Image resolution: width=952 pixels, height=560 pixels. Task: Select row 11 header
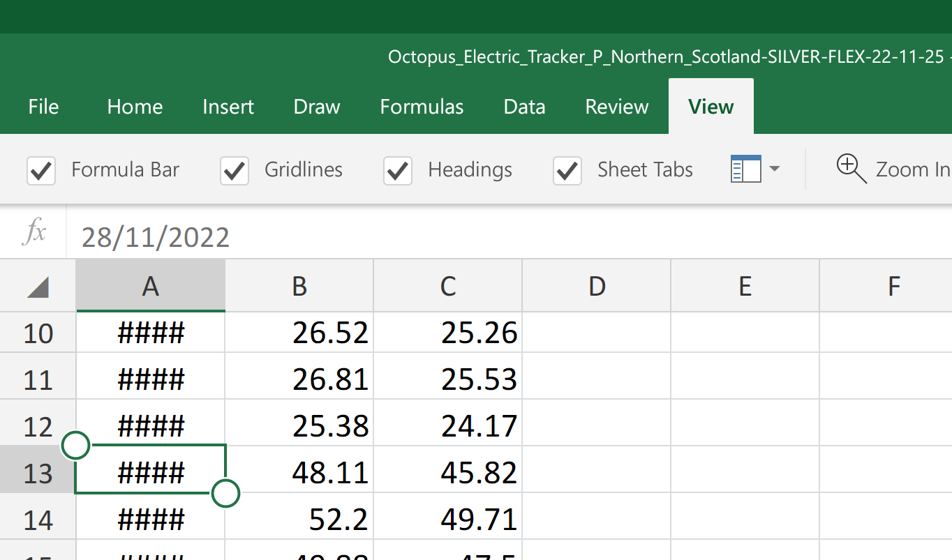tap(38, 380)
